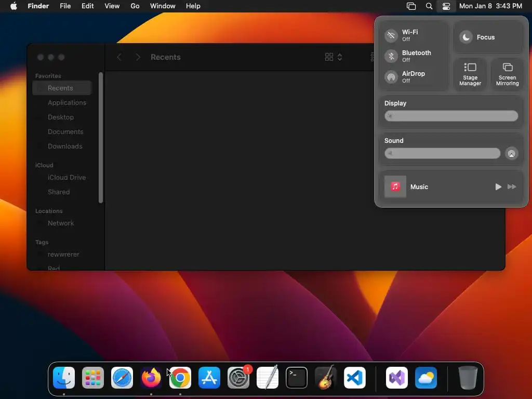Screen dimensions: 532x399
Task: Launch Google Chrome from the Dock
Action: coord(180,378)
